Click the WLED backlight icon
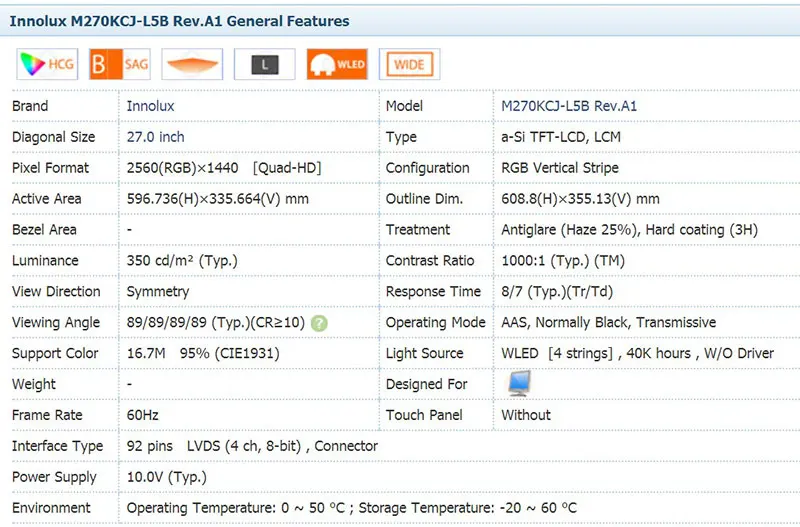Viewport: 800px width, 527px height. 337,64
